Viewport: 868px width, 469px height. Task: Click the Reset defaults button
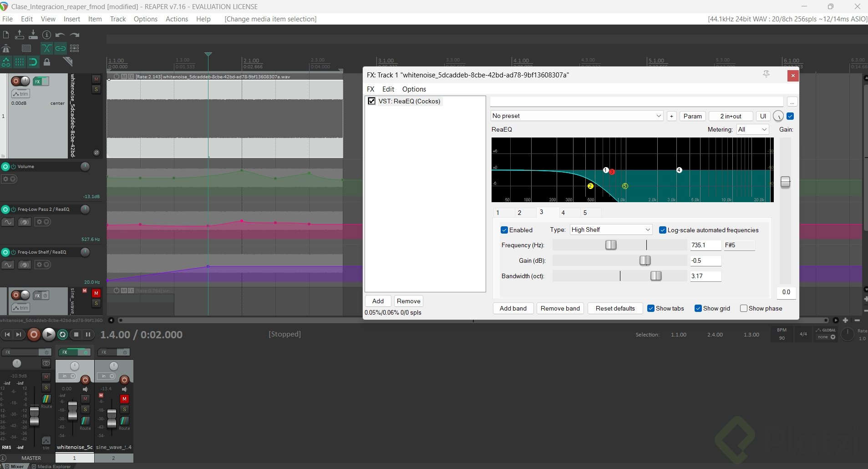615,308
